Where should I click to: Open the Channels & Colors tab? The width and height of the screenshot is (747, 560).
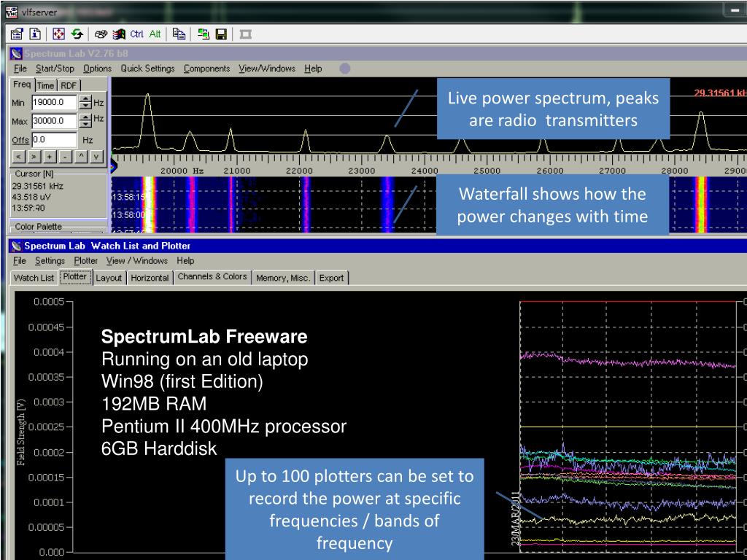coord(212,277)
